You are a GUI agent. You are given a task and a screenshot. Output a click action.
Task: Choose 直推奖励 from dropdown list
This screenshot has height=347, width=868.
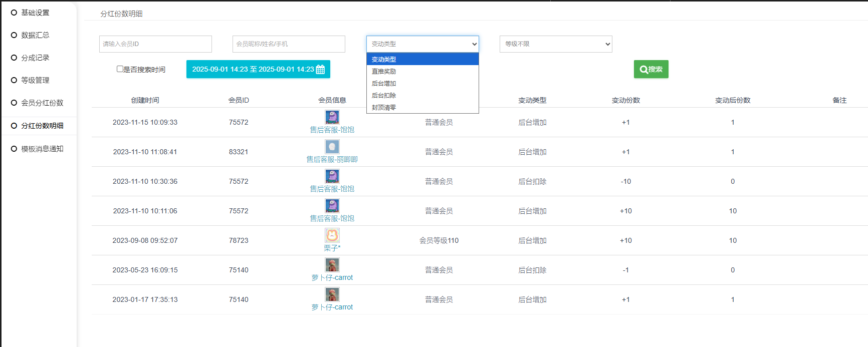(x=384, y=72)
